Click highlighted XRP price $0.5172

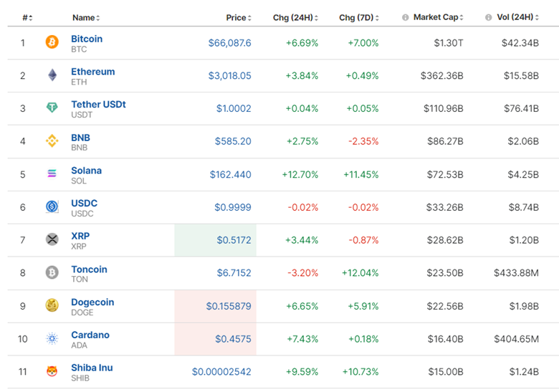[234, 240]
